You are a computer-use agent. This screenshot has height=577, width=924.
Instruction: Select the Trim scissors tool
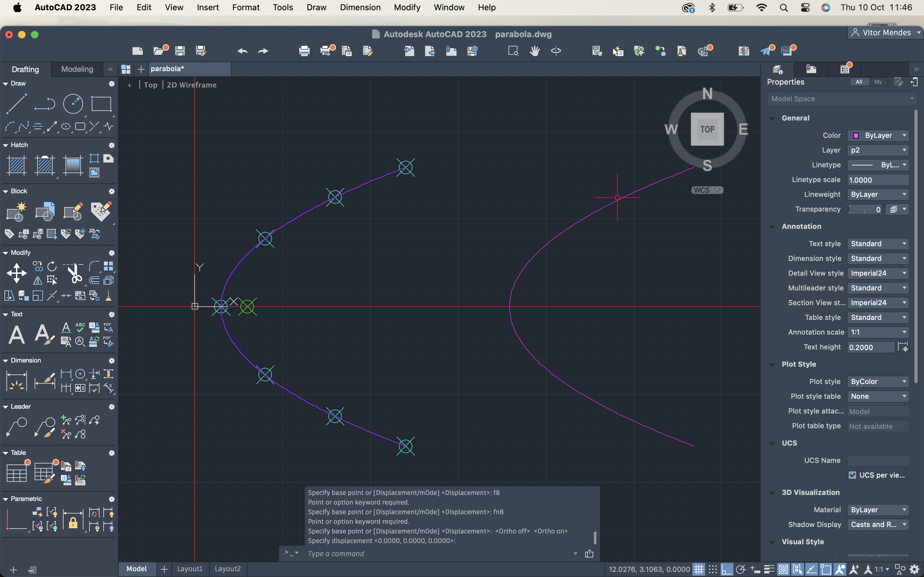(75, 273)
